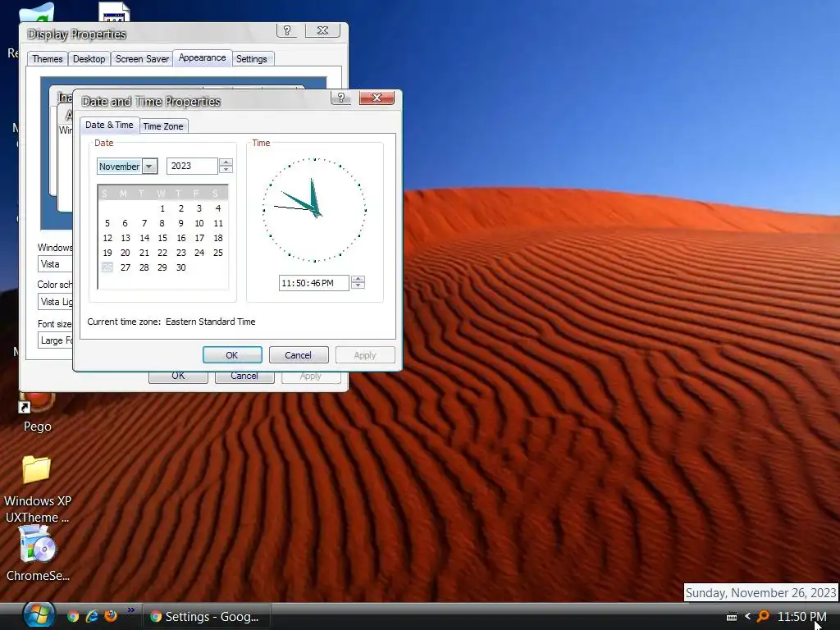Click the Eastern Standard Time zone label
840x630 pixels.
[211, 322]
